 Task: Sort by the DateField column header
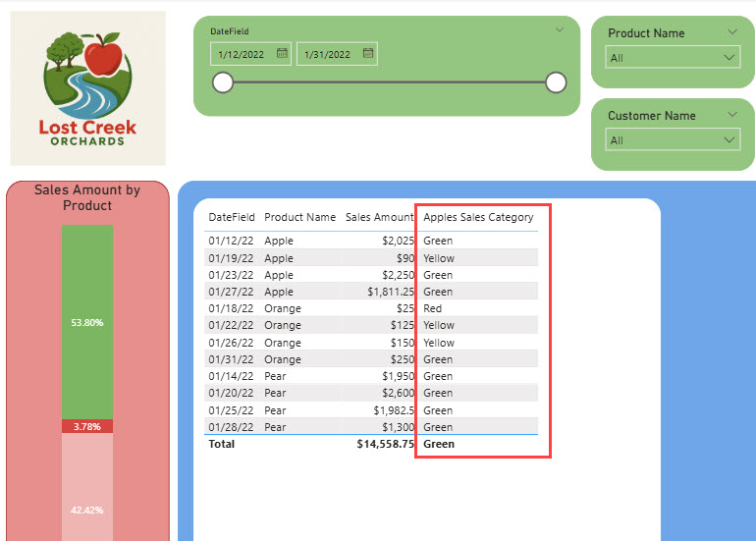pyautogui.click(x=232, y=217)
